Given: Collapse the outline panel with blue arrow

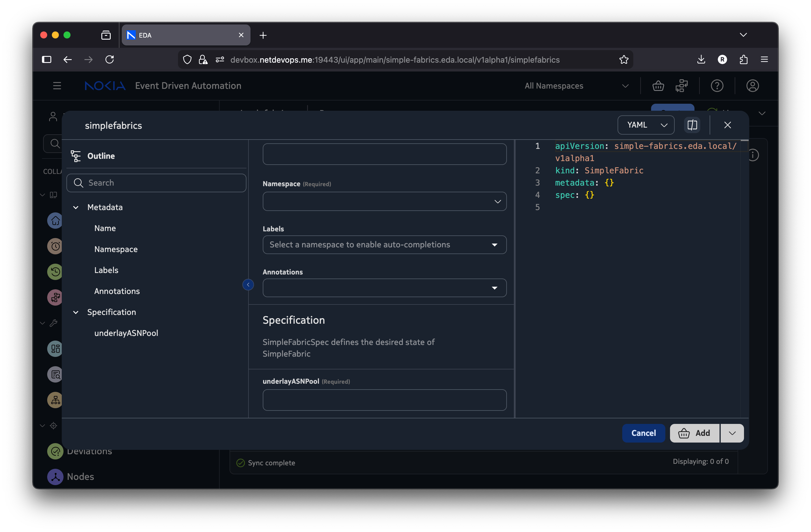Looking at the screenshot, I should pyautogui.click(x=248, y=285).
